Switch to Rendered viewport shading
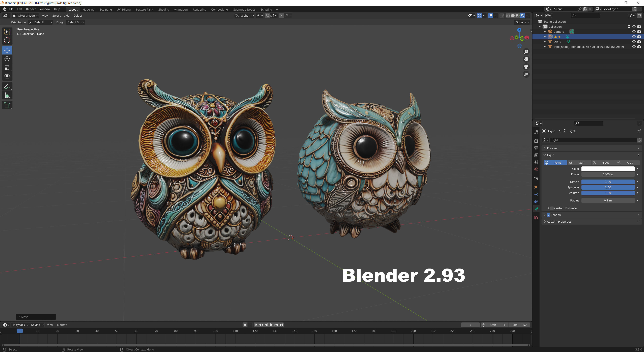The height and width of the screenshot is (352, 644). [523, 15]
